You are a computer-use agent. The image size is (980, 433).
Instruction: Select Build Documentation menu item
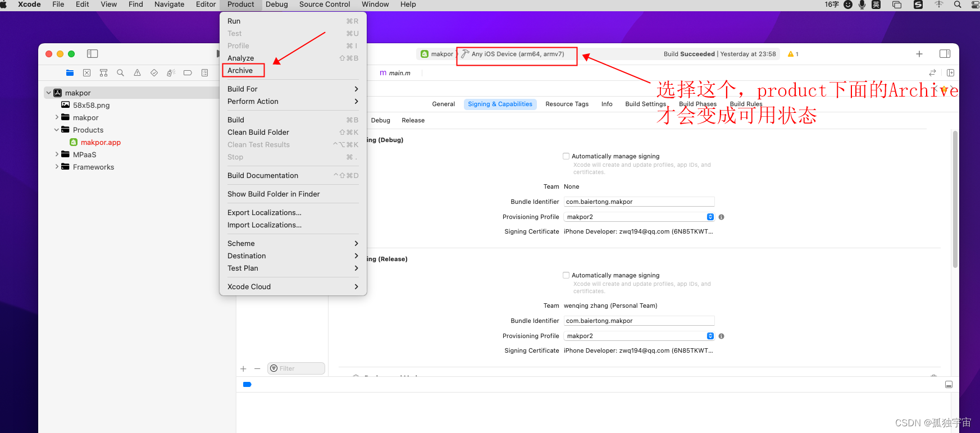click(x=293, y=175)
